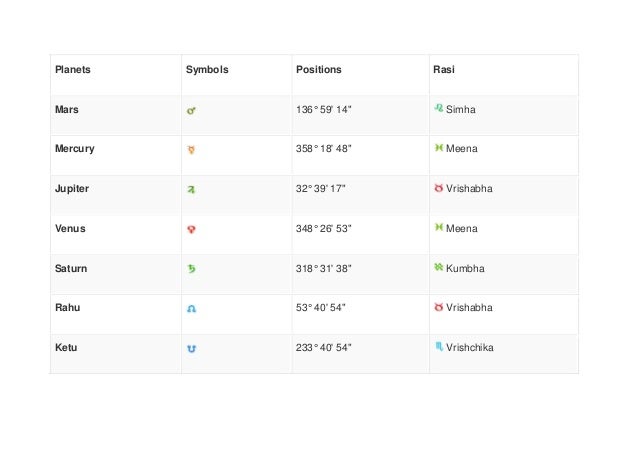The image size is (638, 452).
Task: Click the Rahu planet name cell
Action: [x=66, y=308]
